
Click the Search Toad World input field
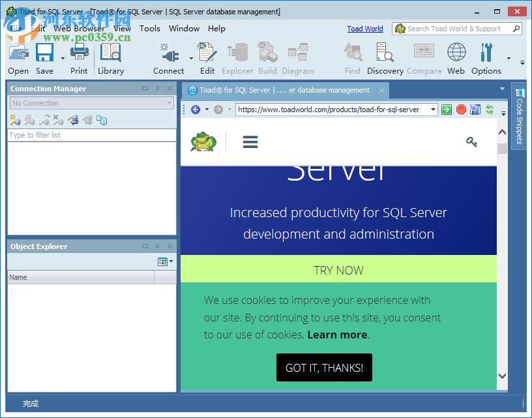click(456, 28)
